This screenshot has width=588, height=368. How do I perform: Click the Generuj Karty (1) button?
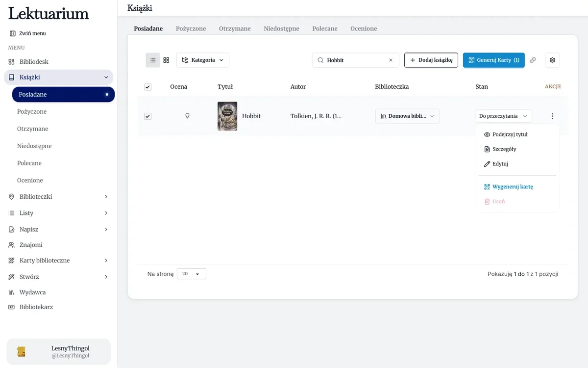point(494,60)
